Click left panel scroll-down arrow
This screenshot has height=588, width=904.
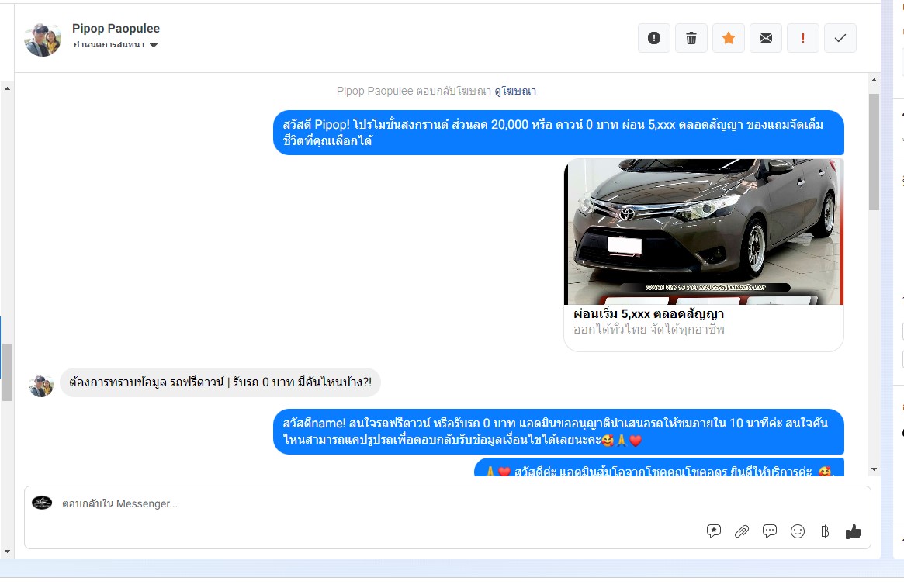[7, 552]
